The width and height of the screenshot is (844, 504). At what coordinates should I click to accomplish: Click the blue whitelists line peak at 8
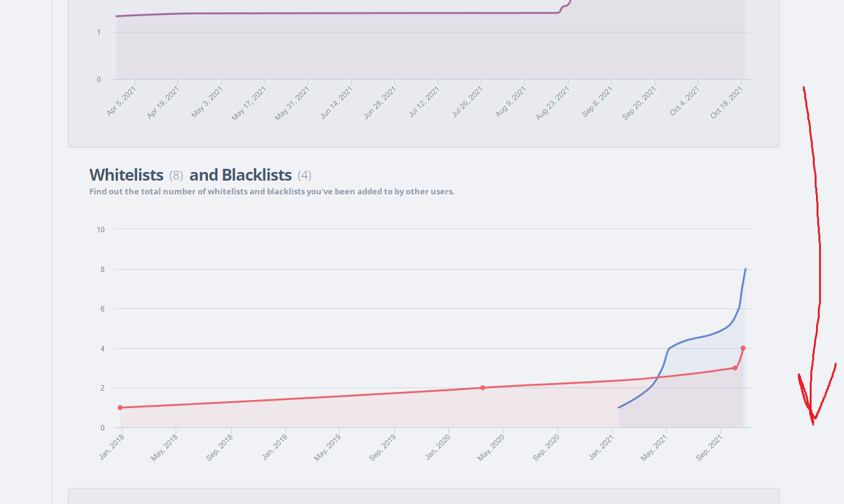click(745, 269)
